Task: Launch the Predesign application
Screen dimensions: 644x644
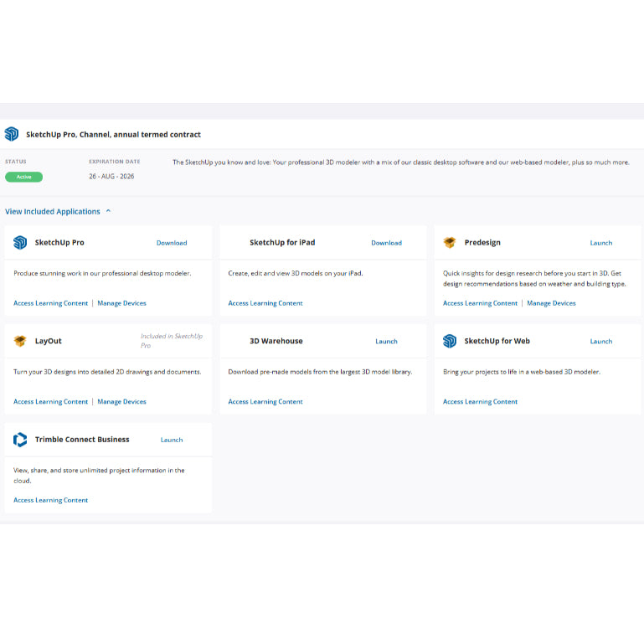Action: [600, 243]
